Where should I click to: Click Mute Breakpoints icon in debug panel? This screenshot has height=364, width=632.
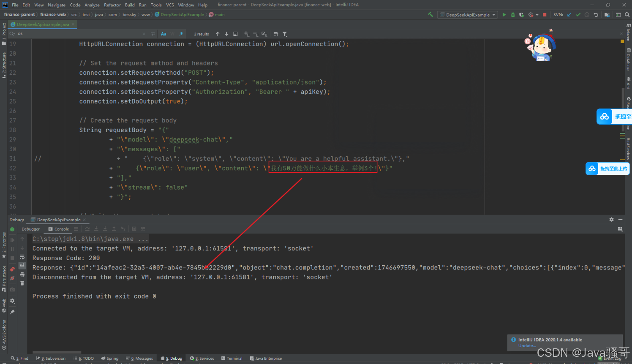[x=12, y=278]
